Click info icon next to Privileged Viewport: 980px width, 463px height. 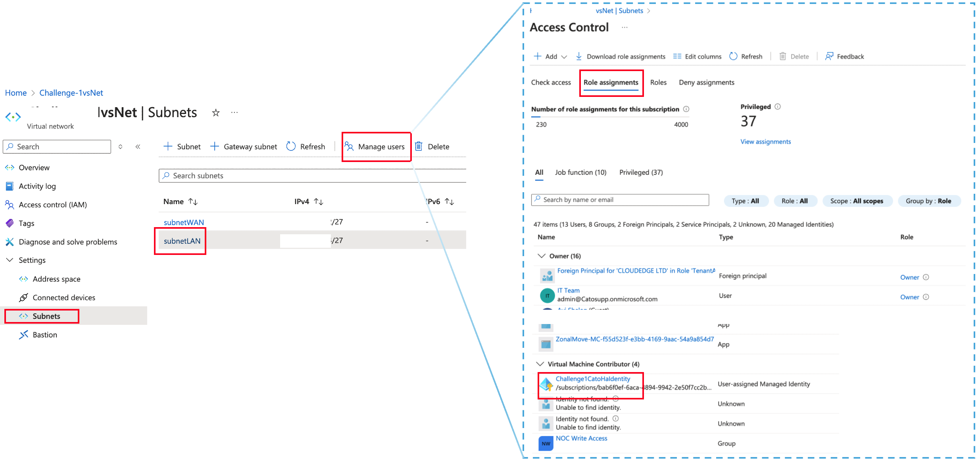(778, 106)
